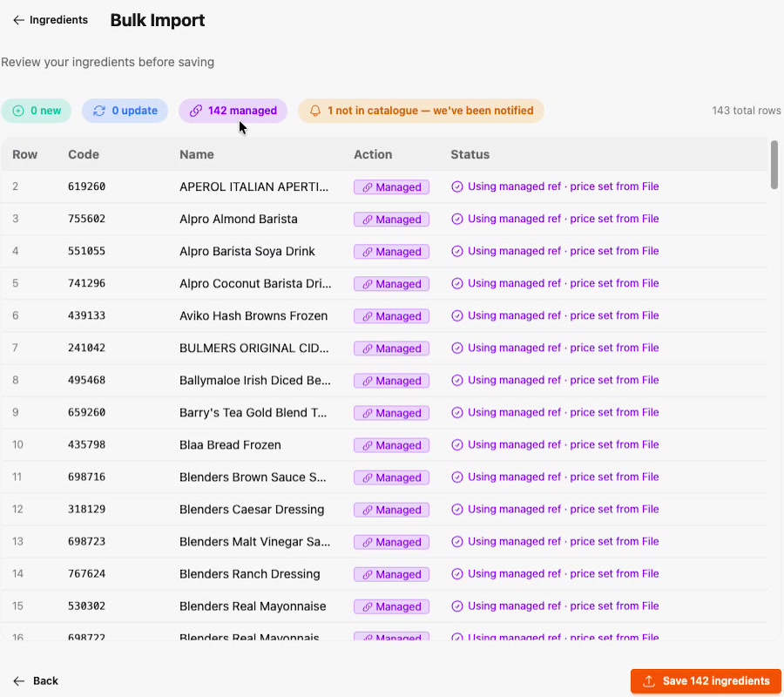
Task: Click status check icon for Blenders Malt Vinegar
Action: click(457, 542)
